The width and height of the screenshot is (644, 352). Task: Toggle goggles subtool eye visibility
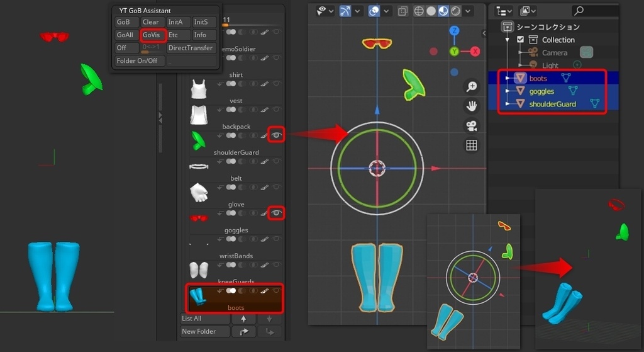tap(277, 213)
